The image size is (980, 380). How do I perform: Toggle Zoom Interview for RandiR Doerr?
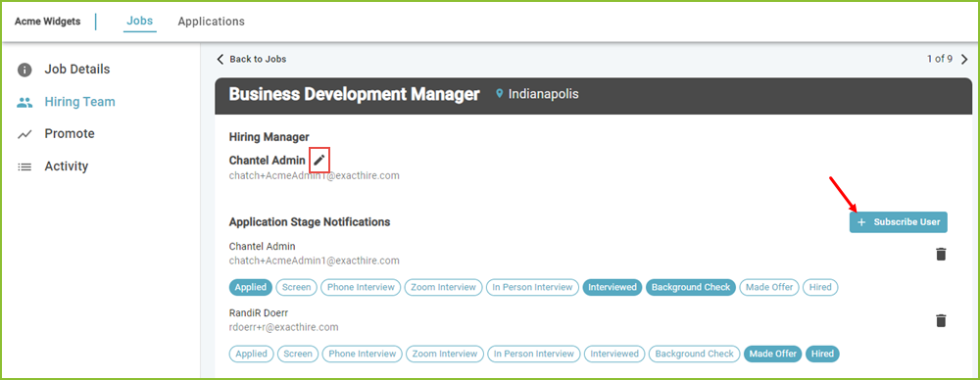(445, 354)
